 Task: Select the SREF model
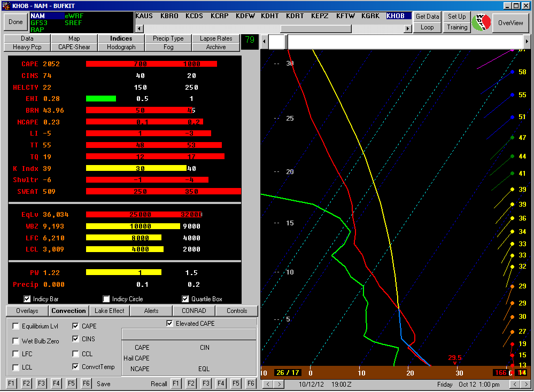click(73, 23)
